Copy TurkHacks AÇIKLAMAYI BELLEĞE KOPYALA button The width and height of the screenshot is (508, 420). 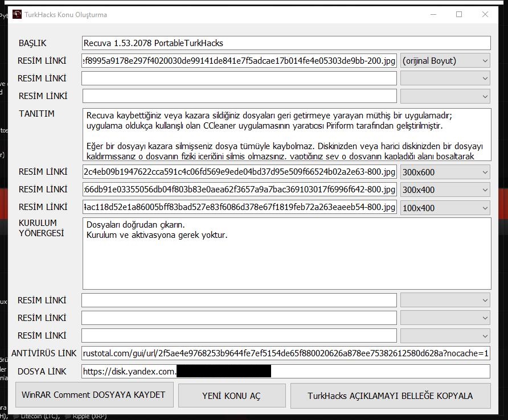pyautogui.click(x=390, y=396)
